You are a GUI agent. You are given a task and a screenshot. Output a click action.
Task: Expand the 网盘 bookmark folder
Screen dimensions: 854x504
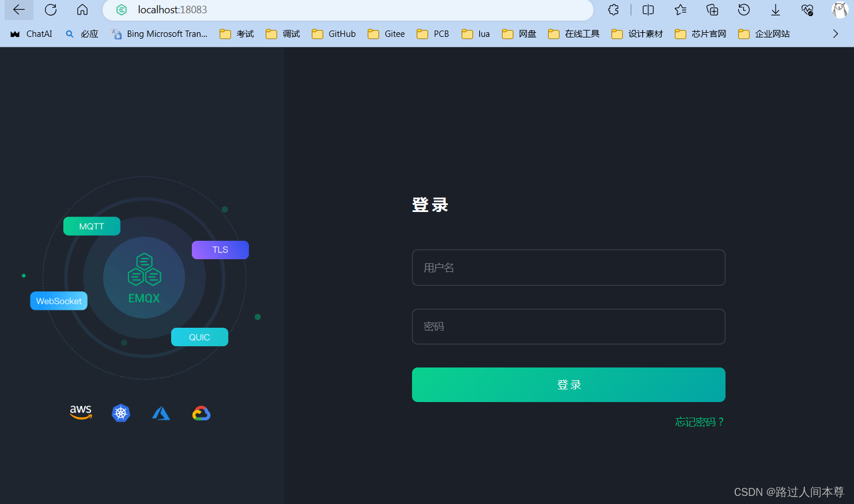point(519,34)
